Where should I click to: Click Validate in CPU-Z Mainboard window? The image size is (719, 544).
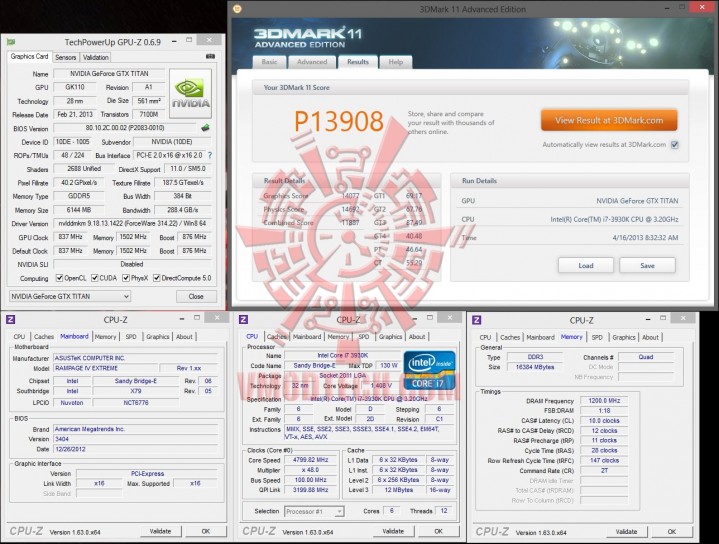coord(160,531)
